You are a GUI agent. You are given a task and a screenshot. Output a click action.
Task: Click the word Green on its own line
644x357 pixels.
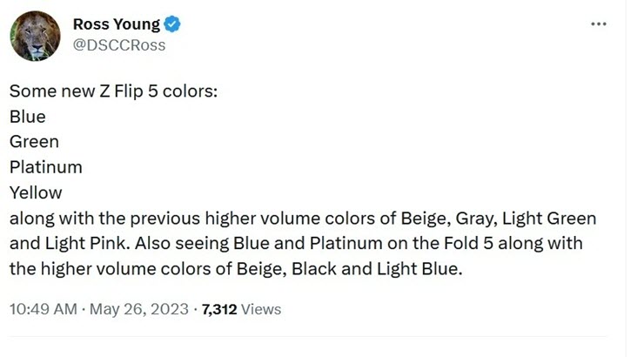tap(34, 141)
